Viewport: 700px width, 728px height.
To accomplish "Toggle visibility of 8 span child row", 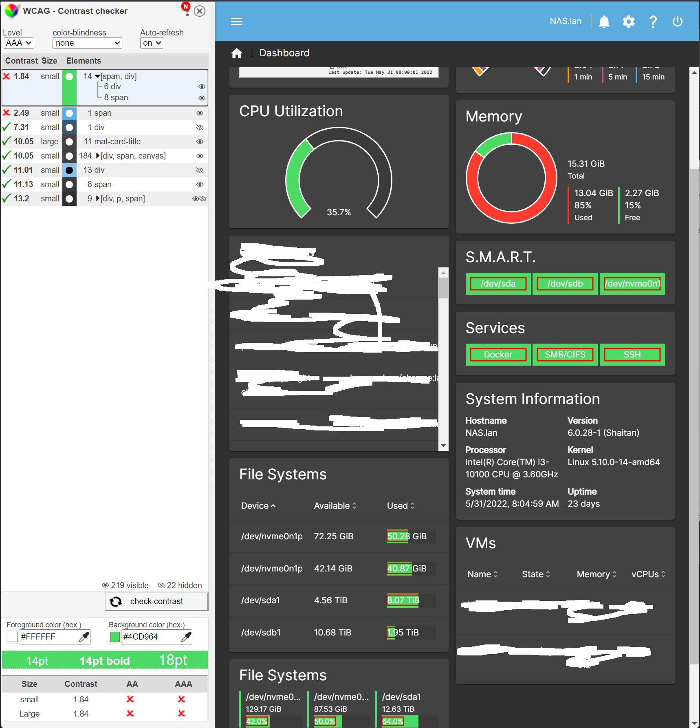I will click(x=202, y=98).
